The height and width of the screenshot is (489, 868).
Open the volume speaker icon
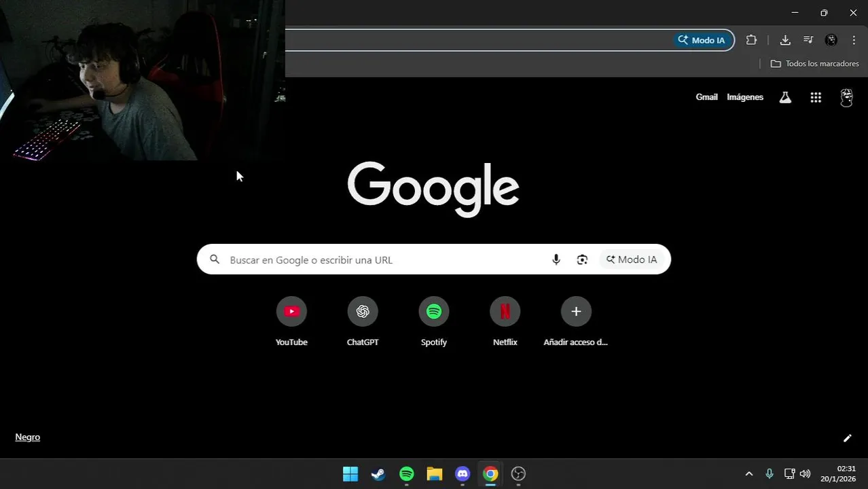[x=806, y=474]
